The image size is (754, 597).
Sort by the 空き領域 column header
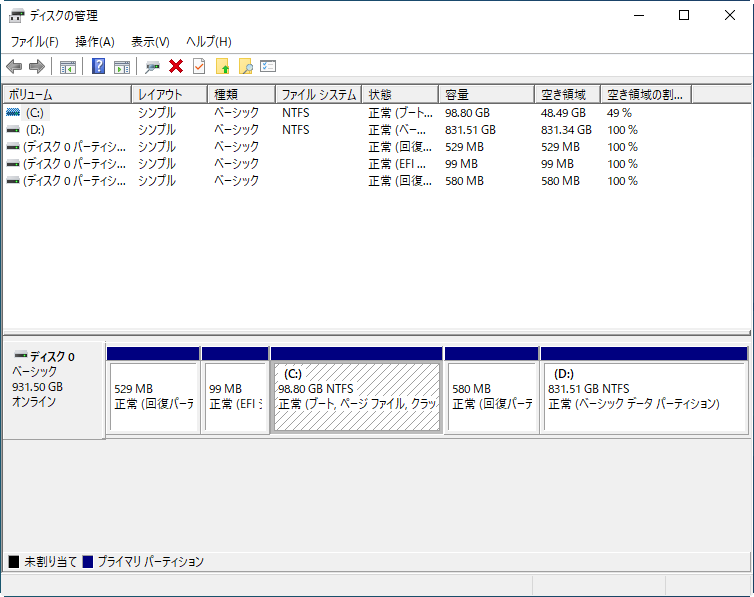coord(568,94)
